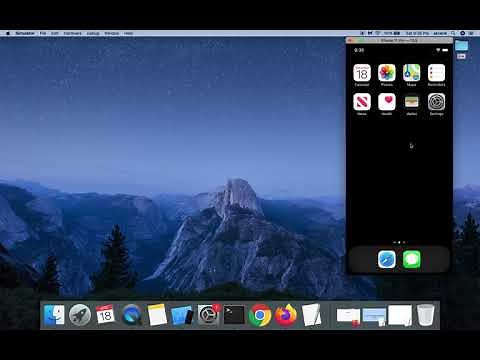
Task: Activate Siri from the menu bar
Action: (462, 33)
